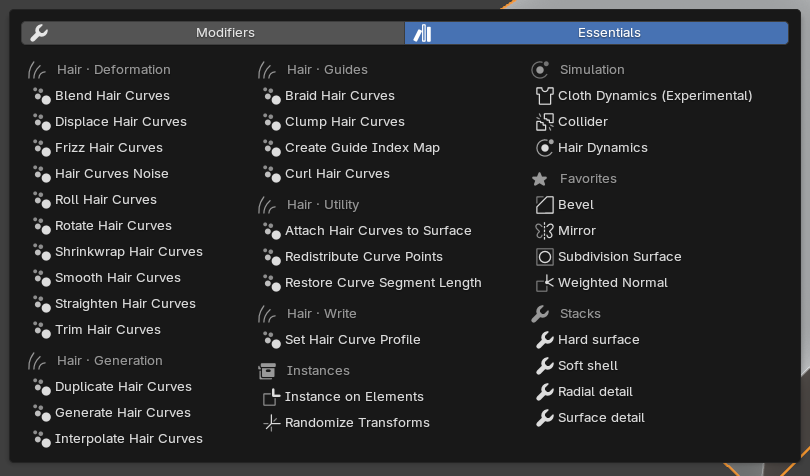Select the Hair Generation category header

click(x=110, y=361)
